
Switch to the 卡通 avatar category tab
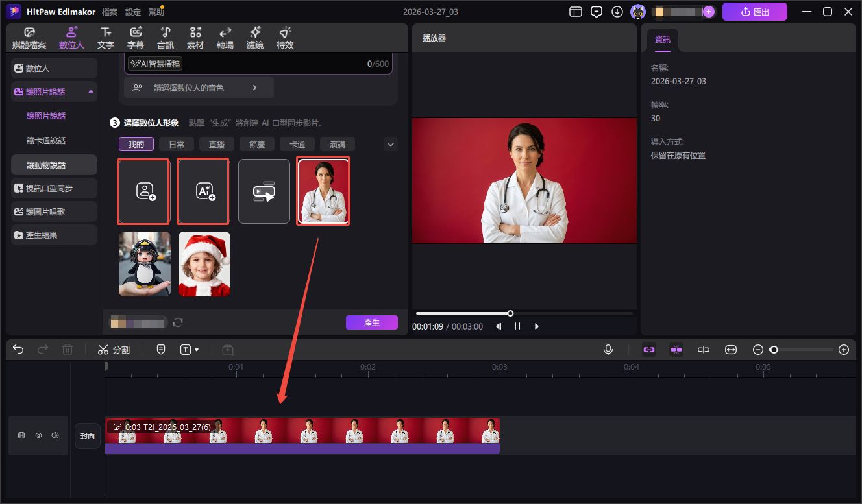click(x=297, y=144)
